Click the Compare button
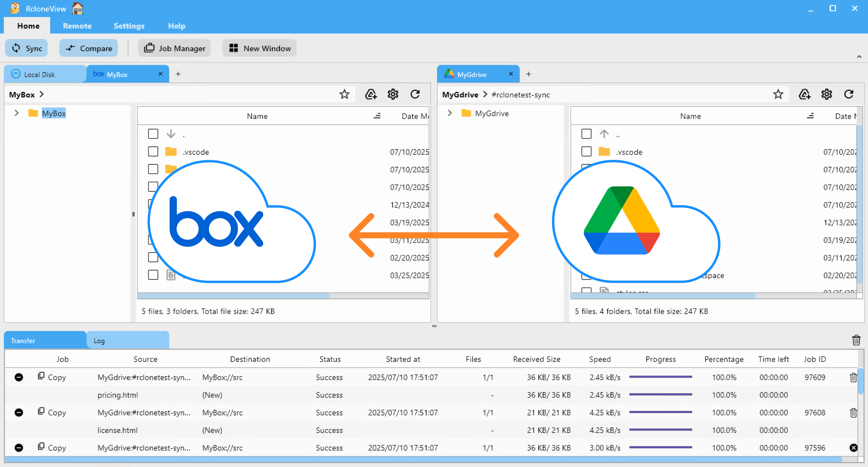The image size is (868, 467). coord(88,48)
